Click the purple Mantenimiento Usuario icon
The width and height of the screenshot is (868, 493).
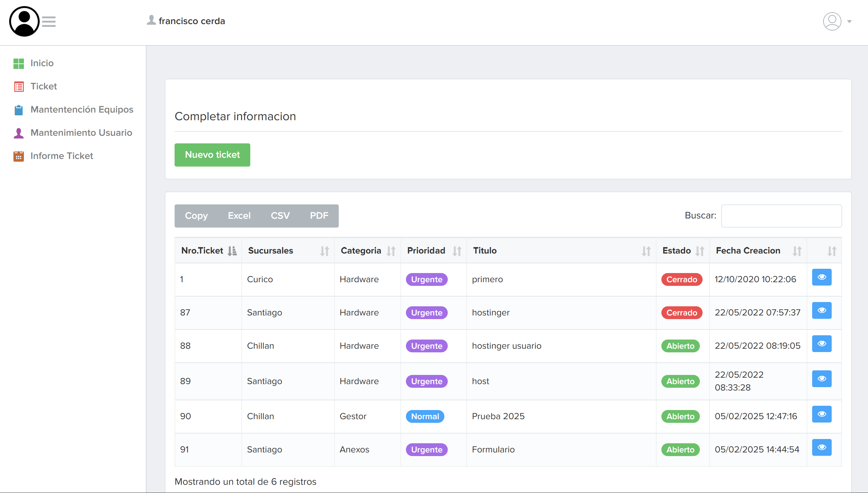point(19,133)
